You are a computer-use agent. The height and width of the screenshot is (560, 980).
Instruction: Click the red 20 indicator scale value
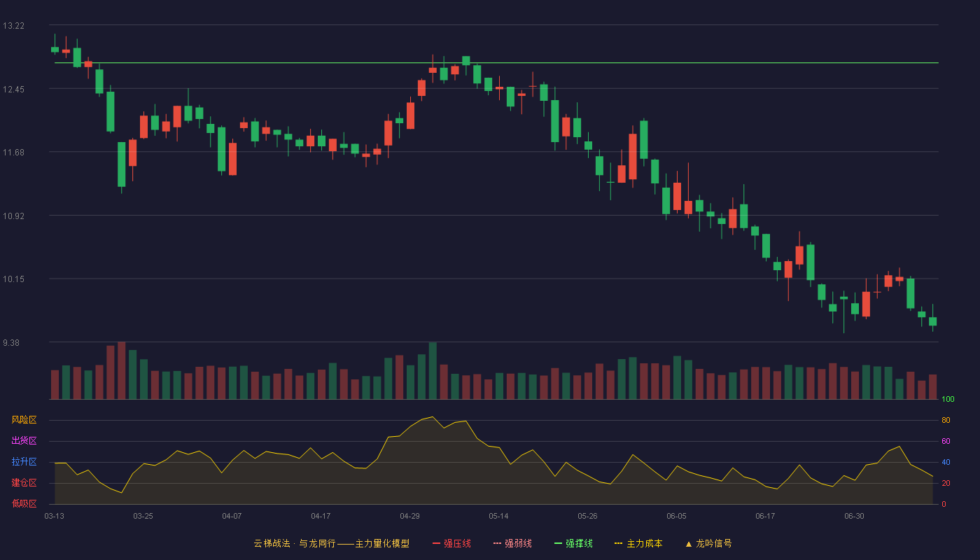[x=946, y=484]
